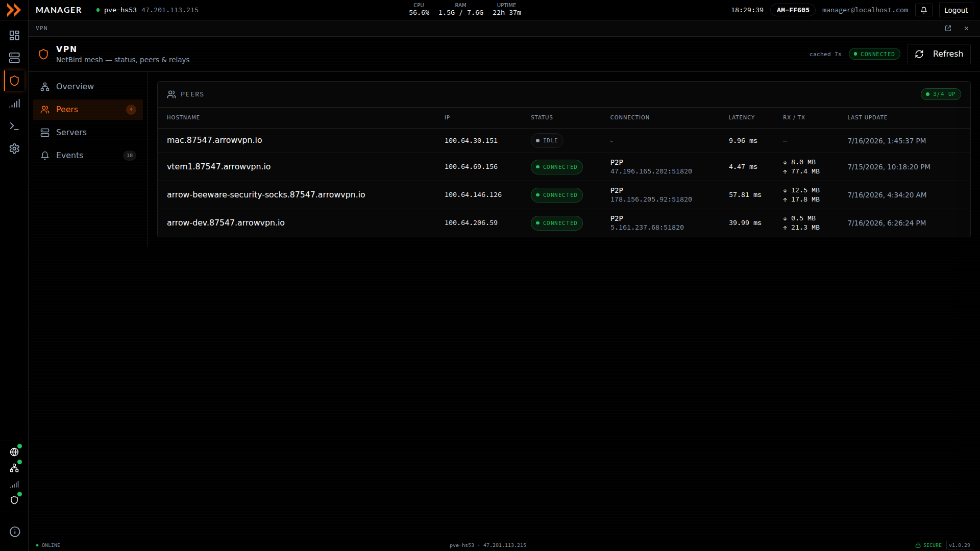The height and width of the screenshot is (551, 980).
Task: Open the servers stack icon in sidebar
Action: 14,58
